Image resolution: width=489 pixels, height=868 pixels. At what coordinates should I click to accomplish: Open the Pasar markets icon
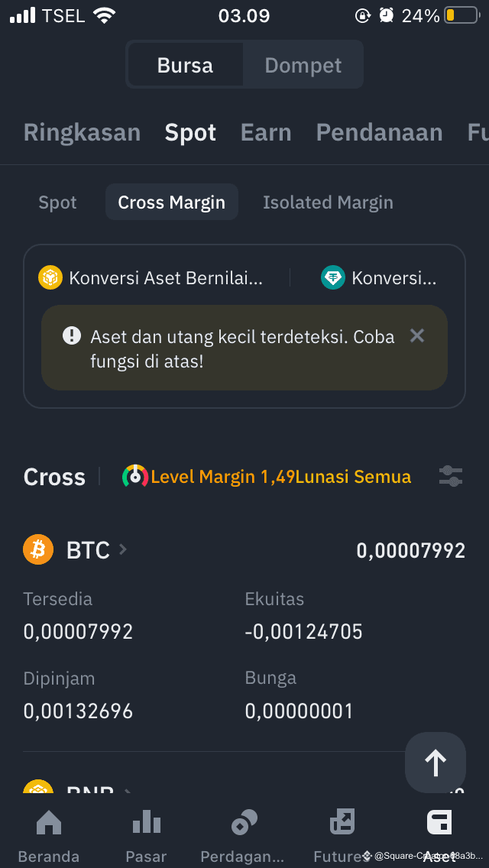click(x=146, y=821)
